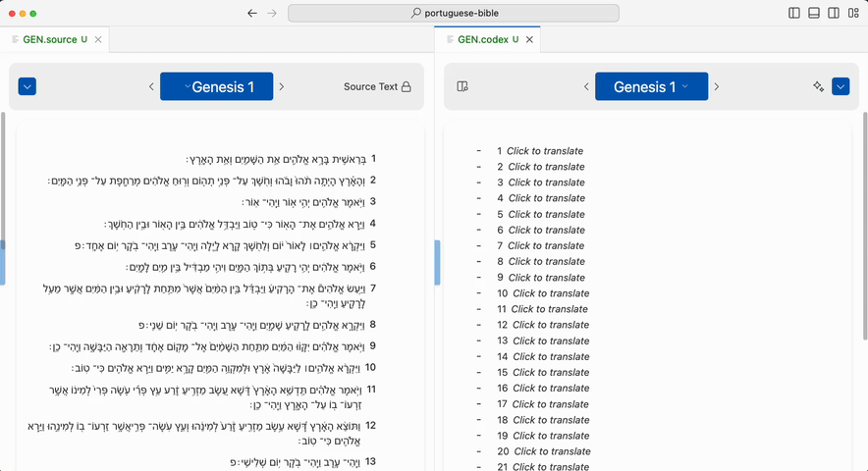Select Hebrew source verse 1 text
The height and width of the screenshot is (471, 868).
tap(276, 159)
